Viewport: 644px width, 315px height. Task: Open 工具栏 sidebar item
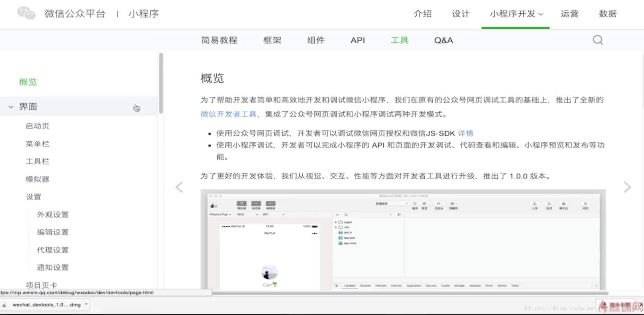(37, 161)
